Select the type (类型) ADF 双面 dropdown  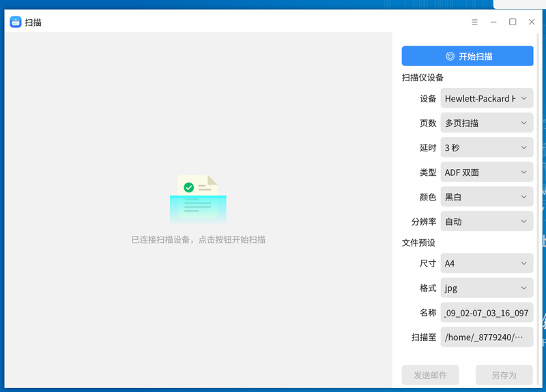tap(487, 172)
